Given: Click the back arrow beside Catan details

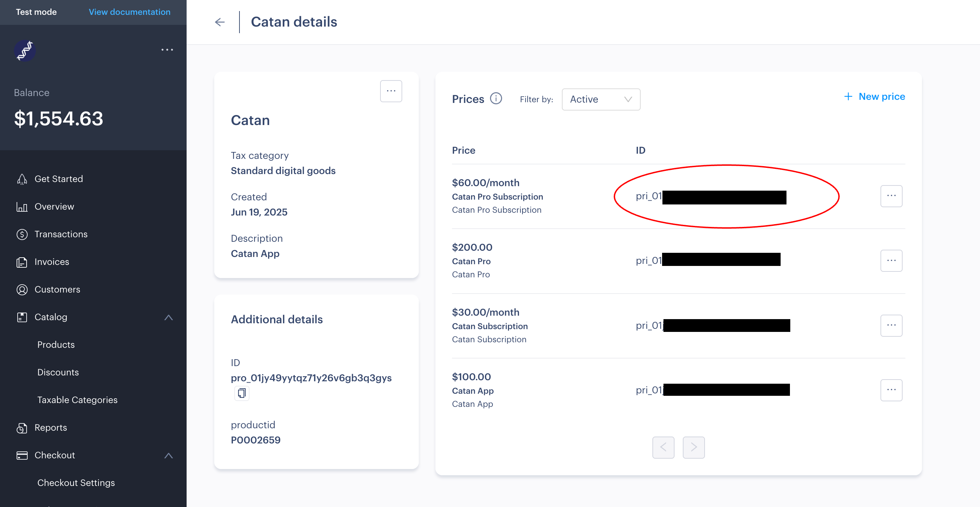Looking at the screenshot, I should pyautogui.click(x=219, y=22).
